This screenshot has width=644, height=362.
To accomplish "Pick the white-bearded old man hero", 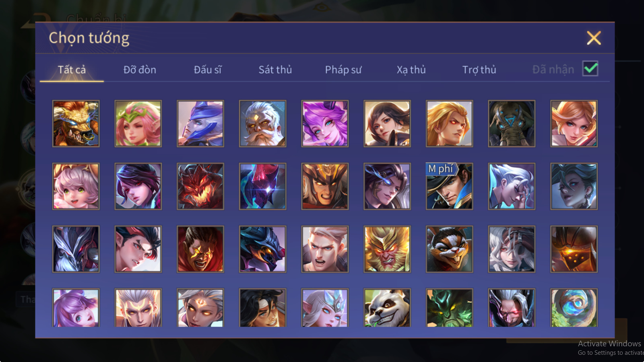I will [x=262, y=123].
